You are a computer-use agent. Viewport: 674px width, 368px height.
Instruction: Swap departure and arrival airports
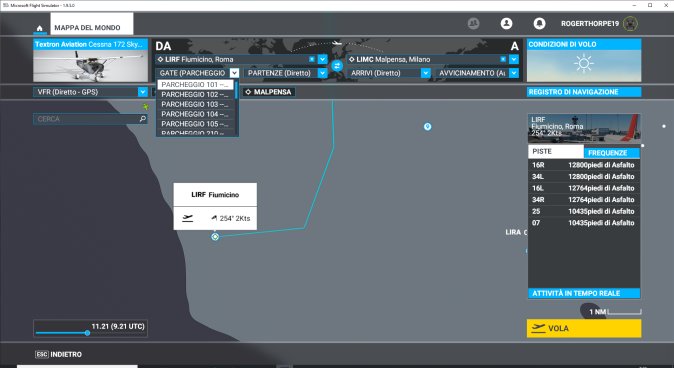pyautogui.click(x=337, y=66)
